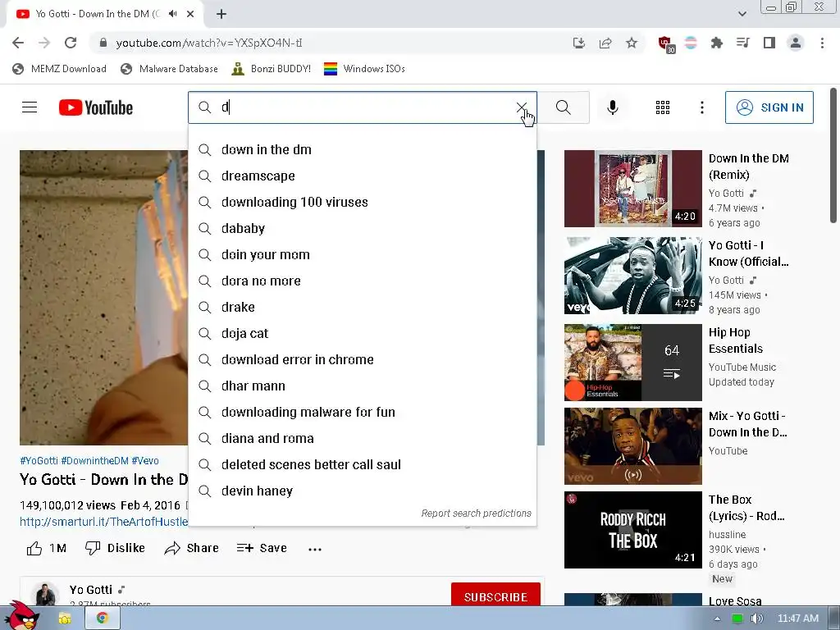The width and height of the screenshot is (840, 630).
Task: Subscribe to Yo Gotti channel
Action: click(495, 596)
